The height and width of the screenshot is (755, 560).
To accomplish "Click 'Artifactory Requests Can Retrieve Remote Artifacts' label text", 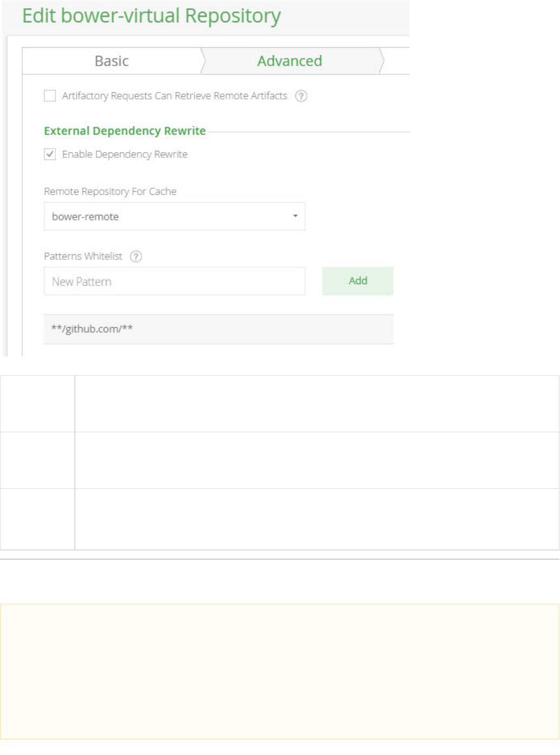I will pos(175,96).
